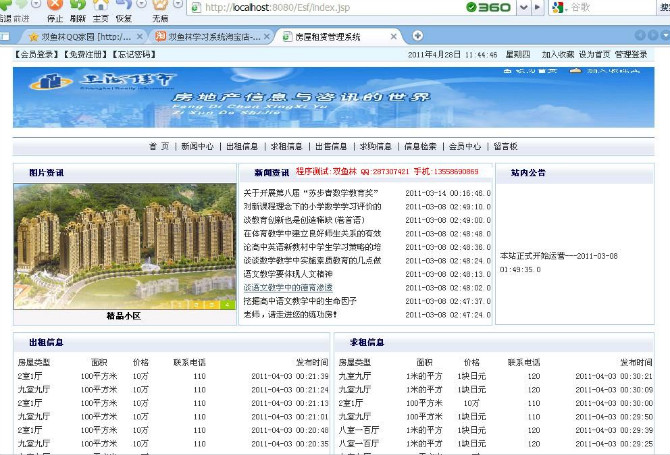
Task: Open a new tab with plus button
Action: pyautogui.click(x=417, y=36)
